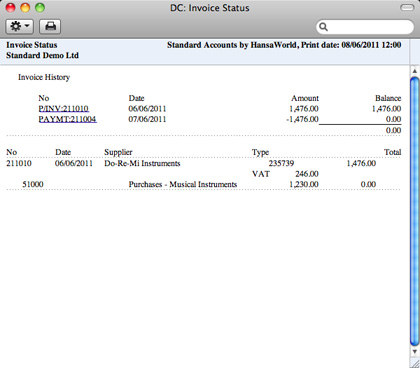Click the Standard Demo Ltd company name

point(42,55)
